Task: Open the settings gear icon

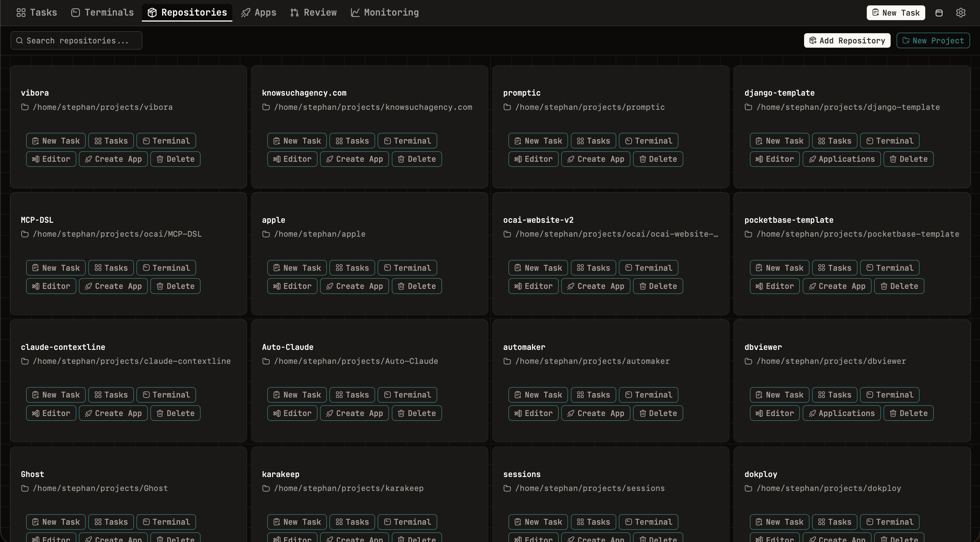Action: tap(961, 12)
